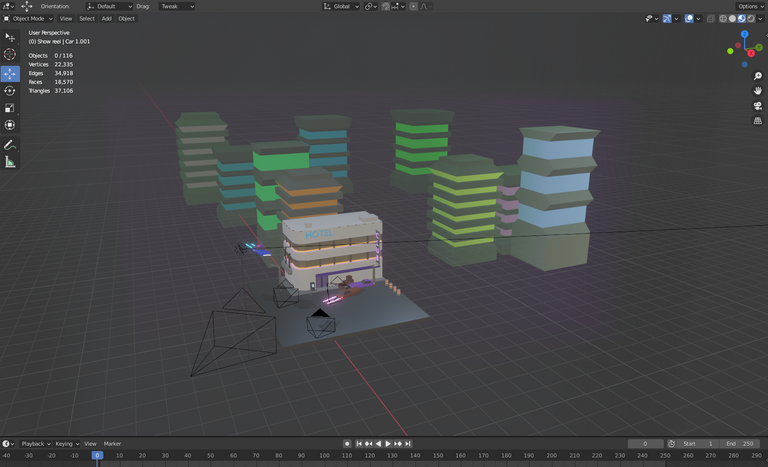The height and width of the screenshot is (467, 768).
Task: Open the viewport View menu
Action: tap(66, 19)
